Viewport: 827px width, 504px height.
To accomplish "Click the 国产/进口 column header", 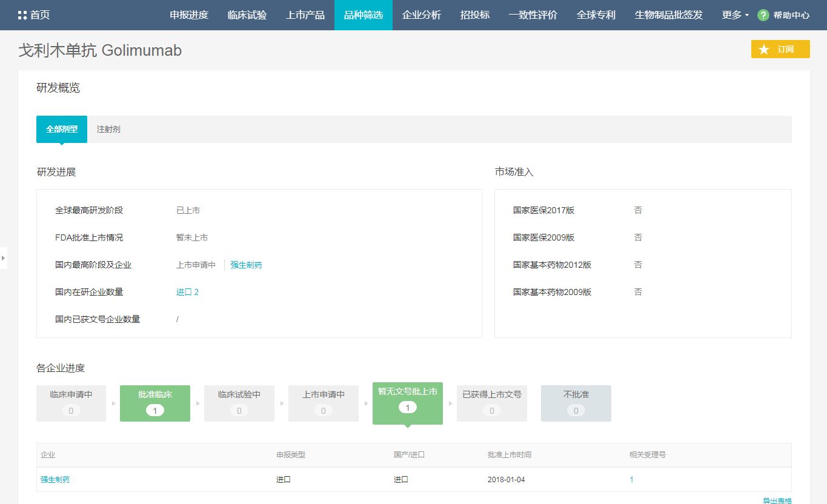I will tap(410, 454).
